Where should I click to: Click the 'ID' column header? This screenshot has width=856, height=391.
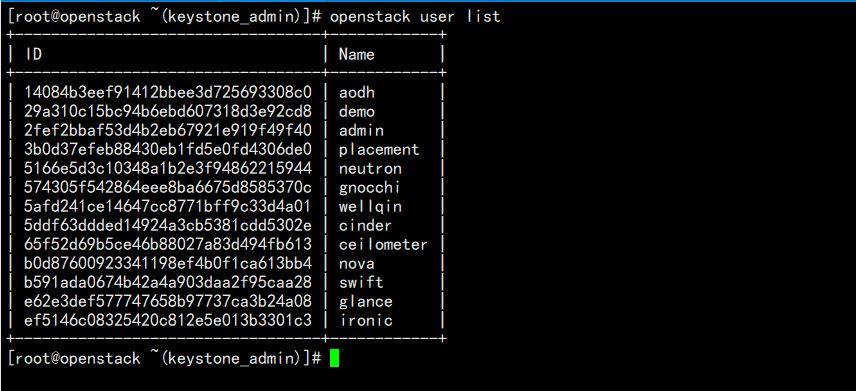click(x=34, y=54)
